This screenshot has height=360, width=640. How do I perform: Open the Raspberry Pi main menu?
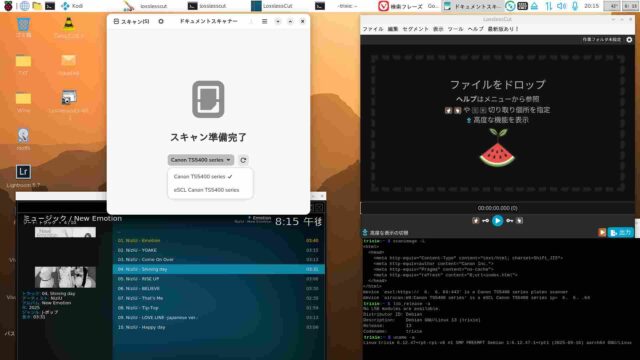point(8,6)
